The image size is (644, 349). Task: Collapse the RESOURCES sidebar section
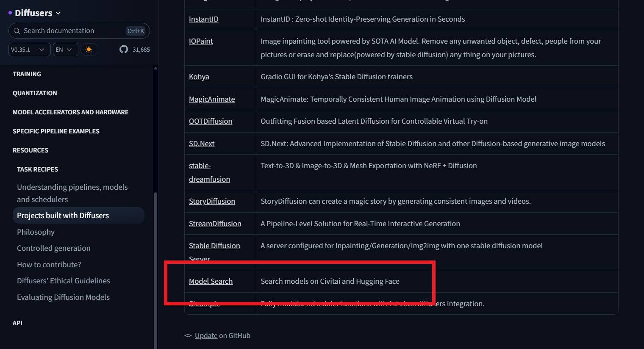click(31, 150)
